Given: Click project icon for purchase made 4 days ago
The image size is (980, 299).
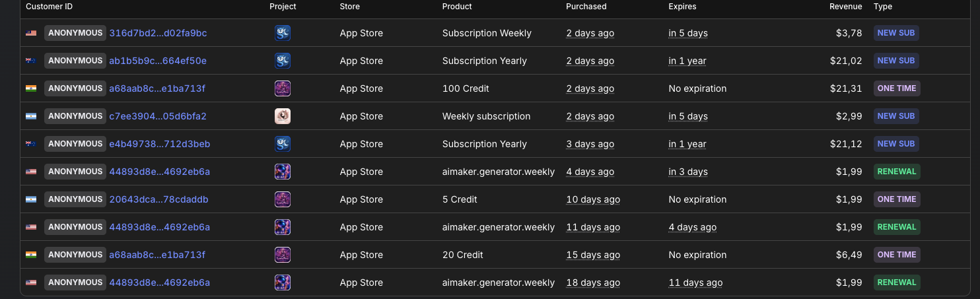Looking at the screenshot, I should coord(283,172).
